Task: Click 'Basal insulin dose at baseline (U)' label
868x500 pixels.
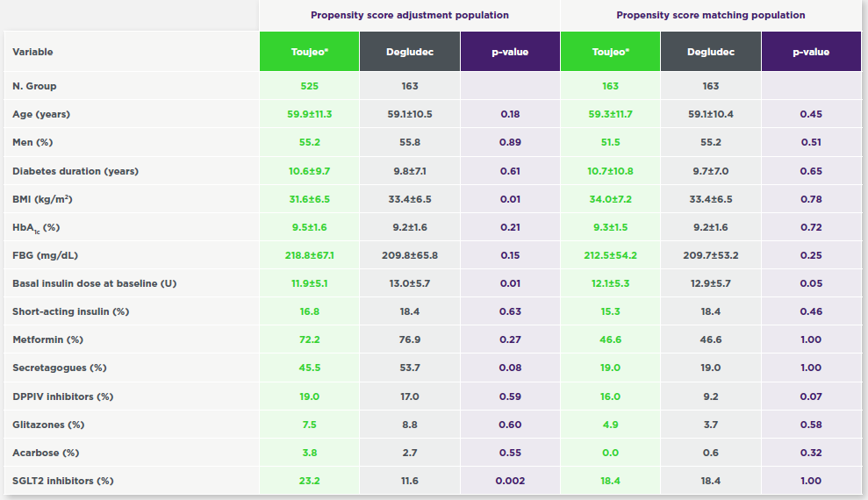Action: (95, 284)
